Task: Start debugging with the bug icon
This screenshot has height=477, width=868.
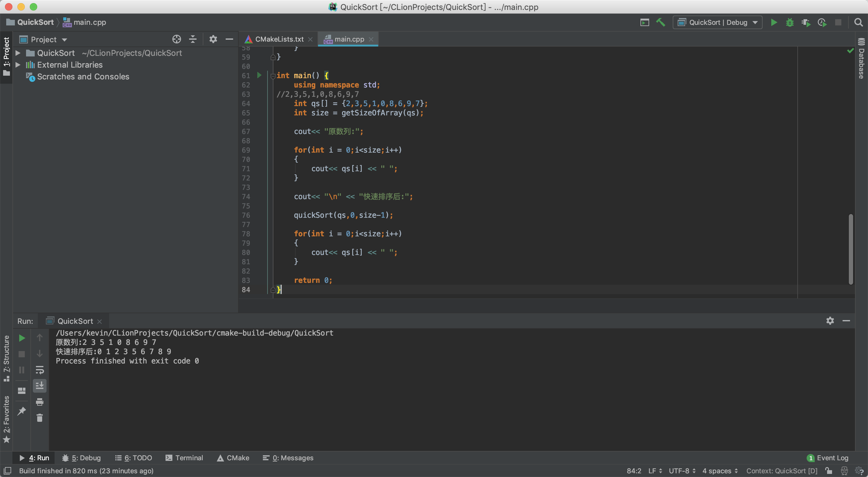Action: click(x=790, y=22)
